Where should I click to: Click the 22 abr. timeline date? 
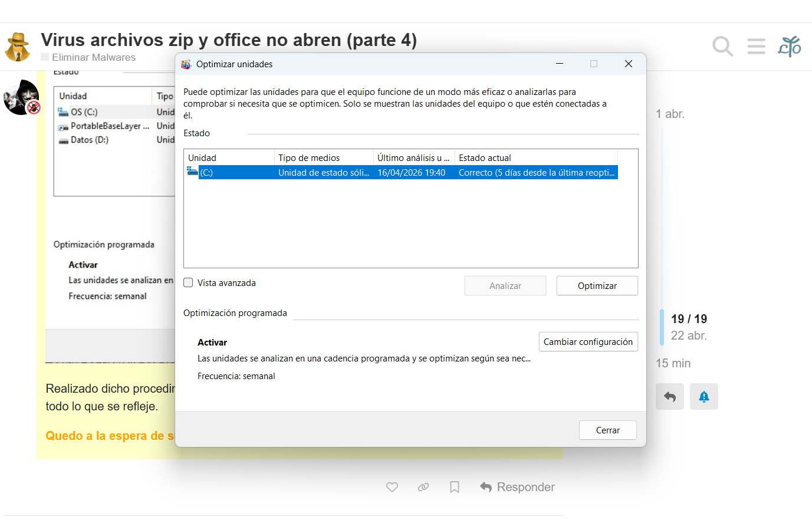[689, 335]
